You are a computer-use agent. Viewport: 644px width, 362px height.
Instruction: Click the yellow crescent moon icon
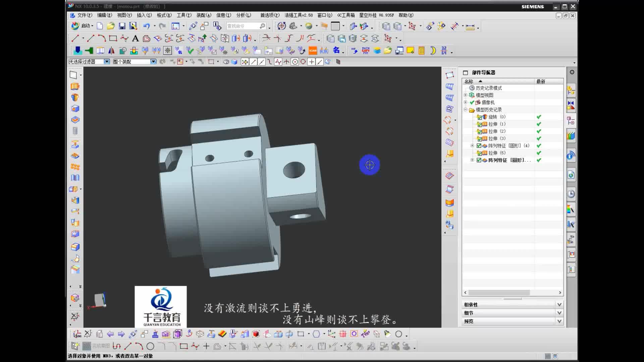click(x=433, y=51)
